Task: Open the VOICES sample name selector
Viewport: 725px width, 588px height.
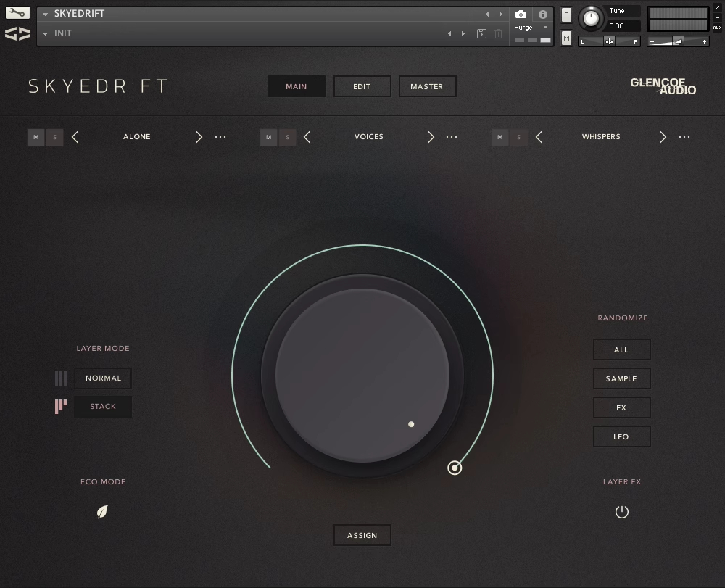Action: pyautogui.click(x=369, y=137)
